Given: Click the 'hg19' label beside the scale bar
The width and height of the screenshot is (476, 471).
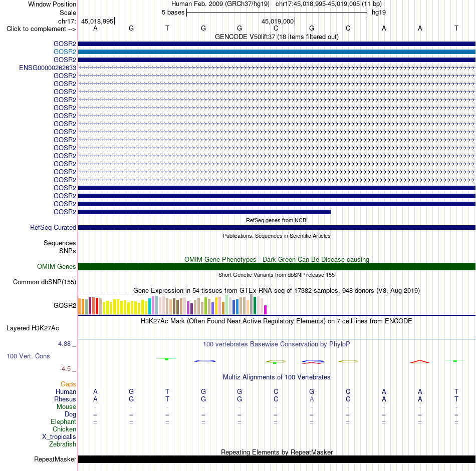Looking at the screenshot, I should pyautogui.click(x=379, y=13).
